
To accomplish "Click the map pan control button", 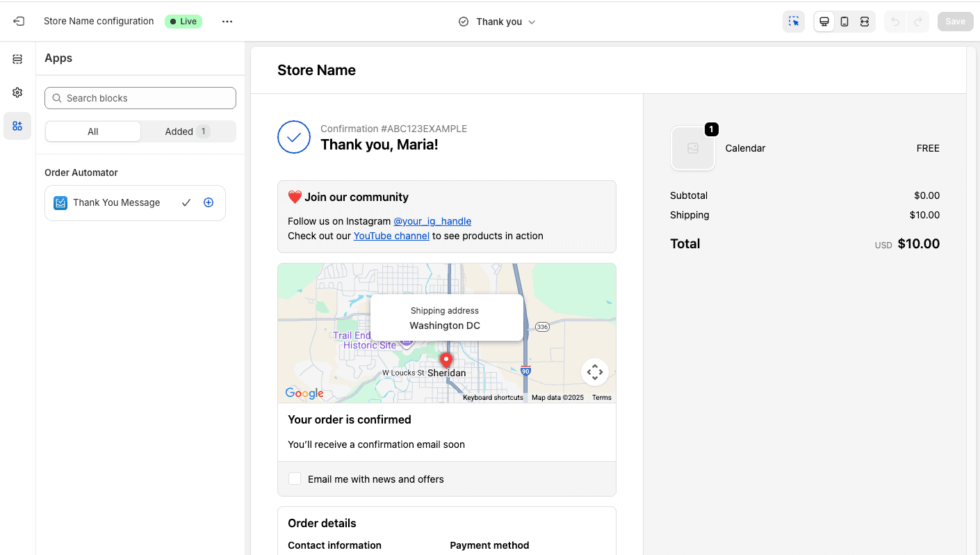I will tap(595, 372).
